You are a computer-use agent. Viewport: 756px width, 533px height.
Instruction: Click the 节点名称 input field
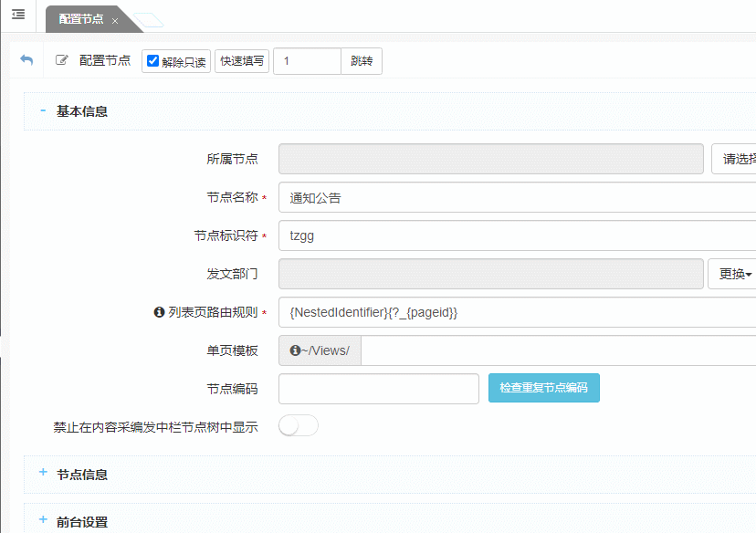pos(517,197)
